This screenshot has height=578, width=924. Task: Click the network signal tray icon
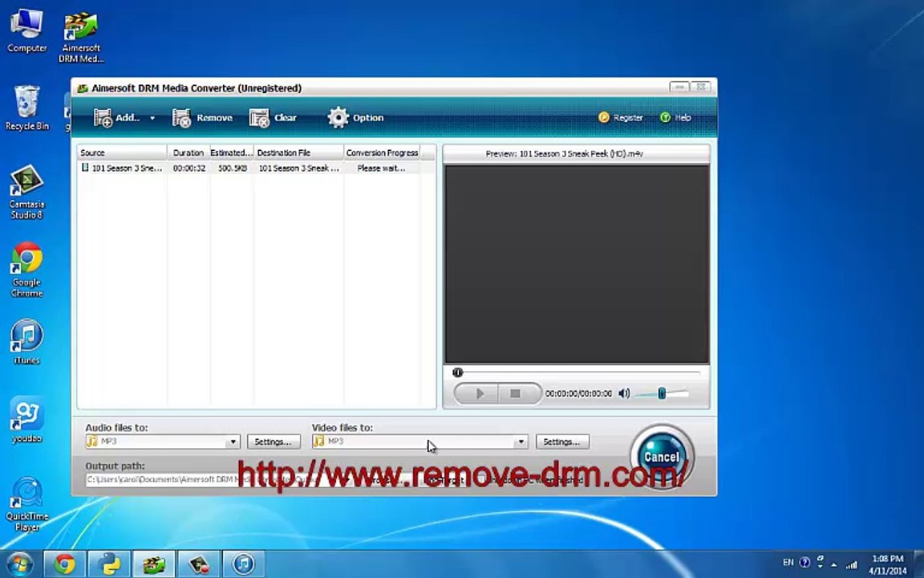[852, 564]
